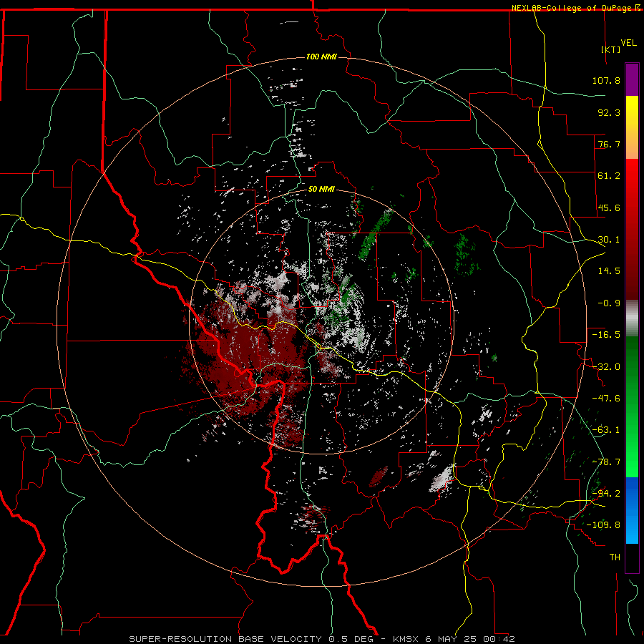Click the -47.6 velocity scale value
This screenshot has height=644, width=644.
point(606,399)
